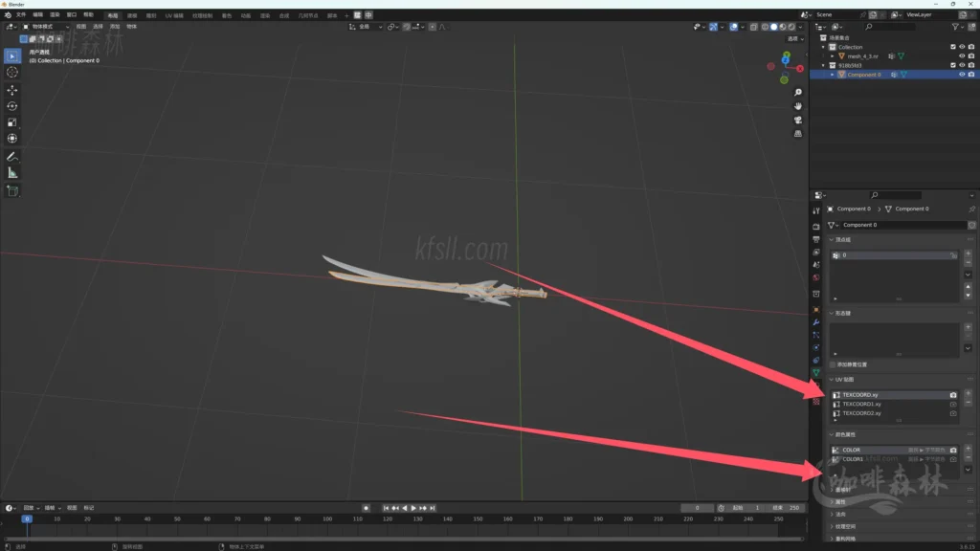Screen dimensions: 980x551
Task: Switch to the UV 编辑 workspace tab
Action: point(174,15)
